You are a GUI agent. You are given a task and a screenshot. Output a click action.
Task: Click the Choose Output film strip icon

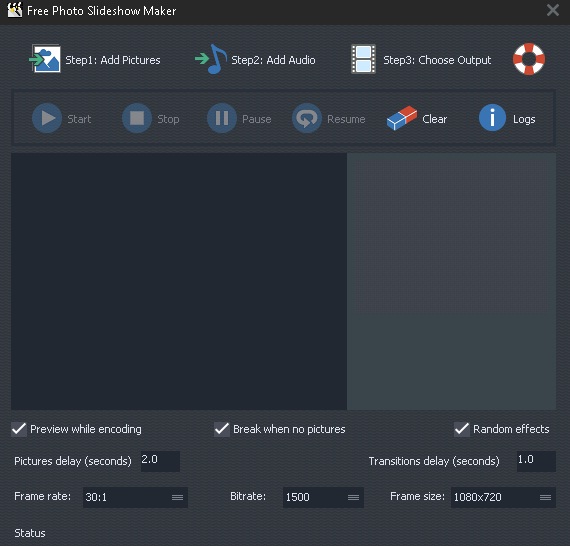coord(363,59)
